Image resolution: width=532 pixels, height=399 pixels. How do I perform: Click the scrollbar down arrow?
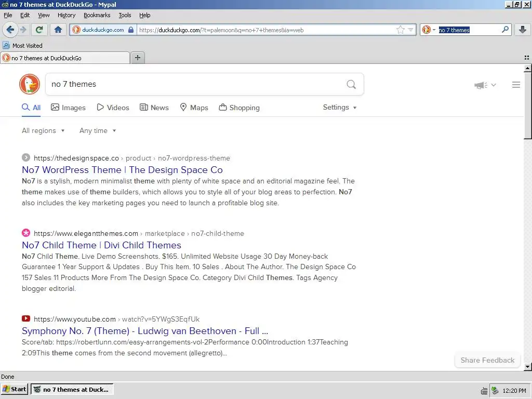coord(528,367)
